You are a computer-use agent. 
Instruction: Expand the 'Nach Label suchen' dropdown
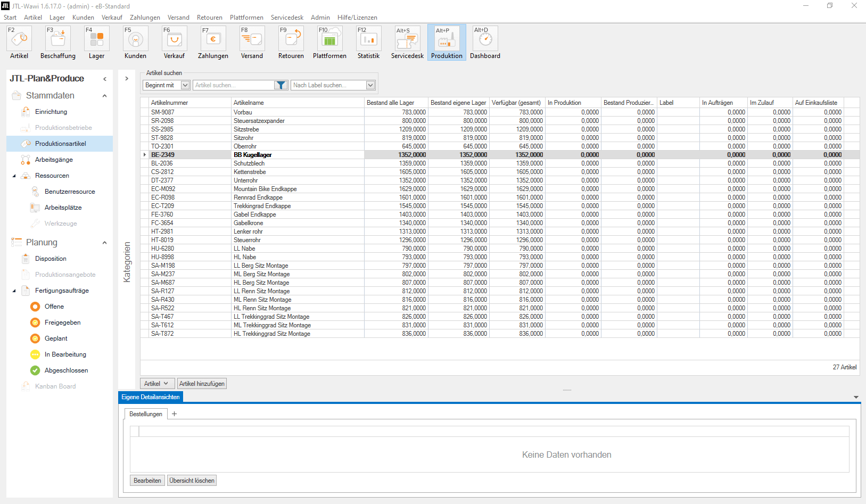370,85
